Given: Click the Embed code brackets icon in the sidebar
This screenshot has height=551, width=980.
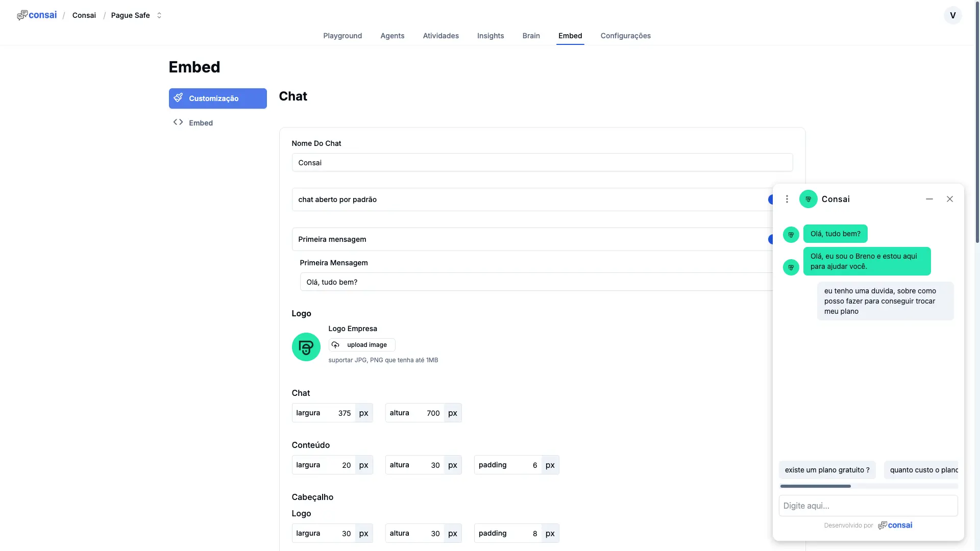Looking at the screenshot, I should pyautogui.click(x=178, y=122).
